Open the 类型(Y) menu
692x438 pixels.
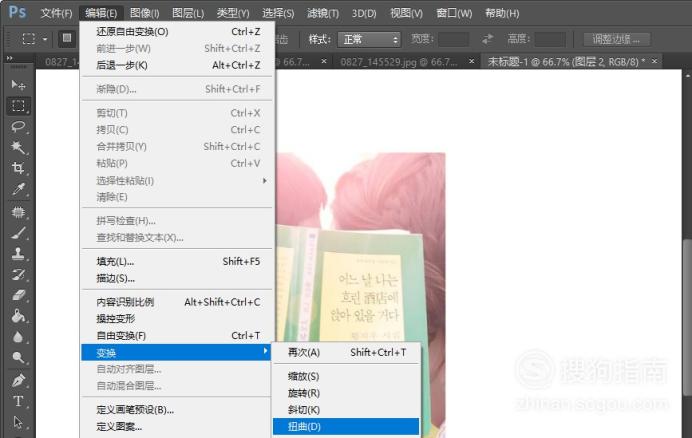coord(233,13)
